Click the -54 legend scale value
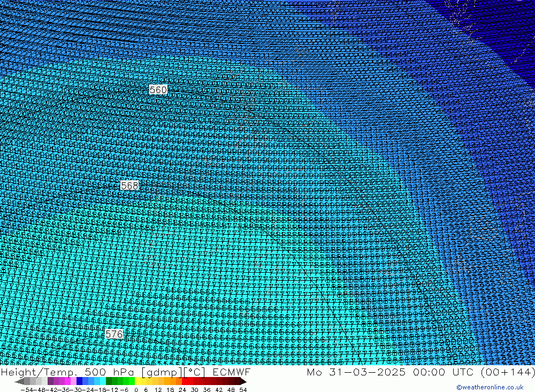This screenshot has height=392, width=535. [27, 389]
